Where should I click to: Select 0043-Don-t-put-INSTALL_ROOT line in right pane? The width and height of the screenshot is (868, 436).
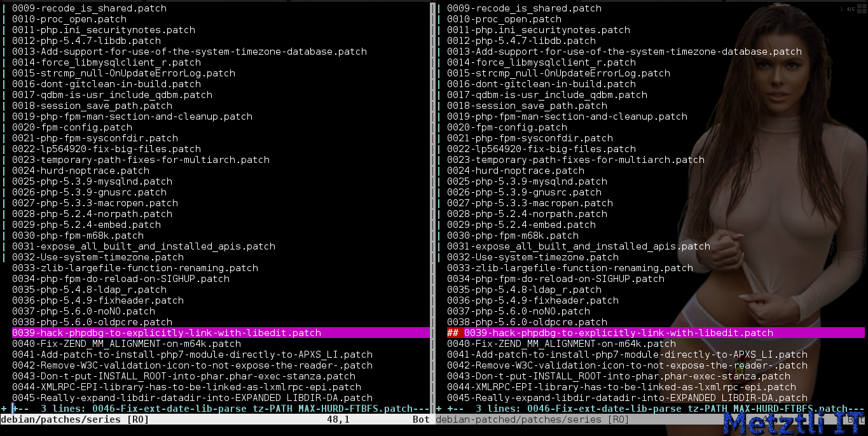(x=619, y=376)
